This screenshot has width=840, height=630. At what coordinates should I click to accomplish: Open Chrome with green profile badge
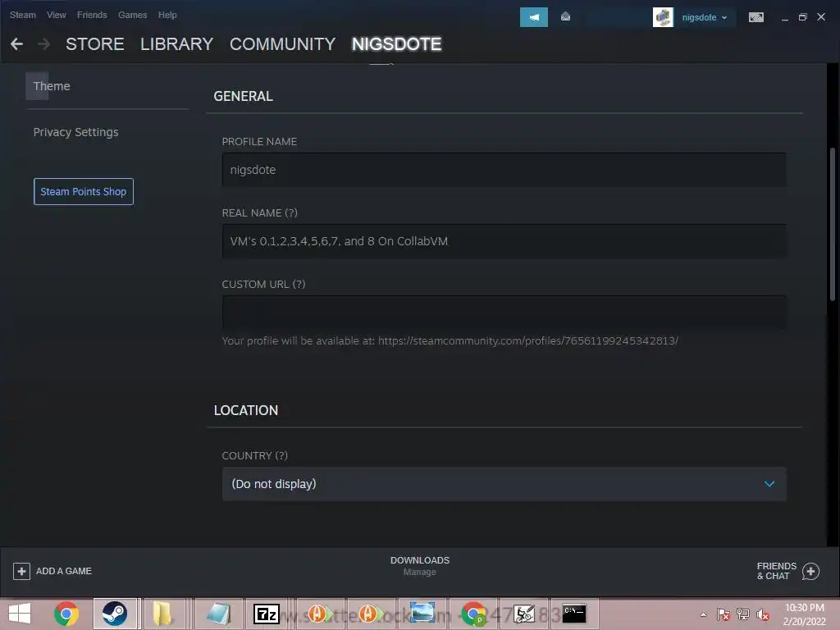pyautogui.click(x=473, y=614)
